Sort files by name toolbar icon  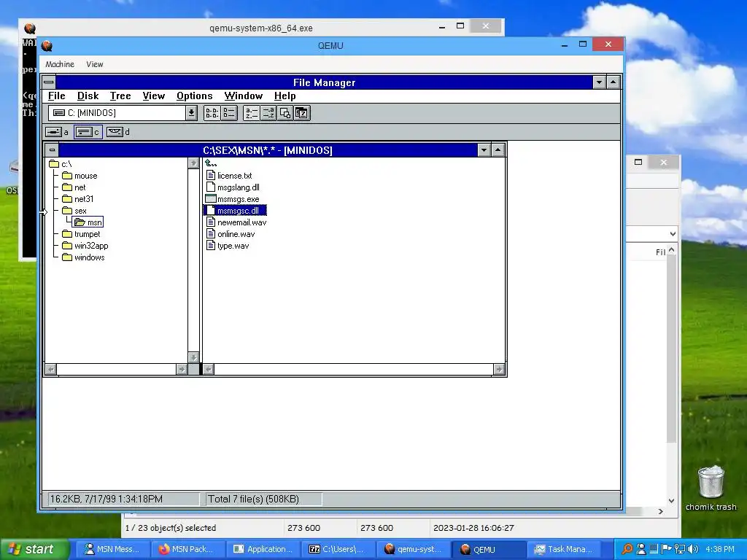click(x=251, y=113)
